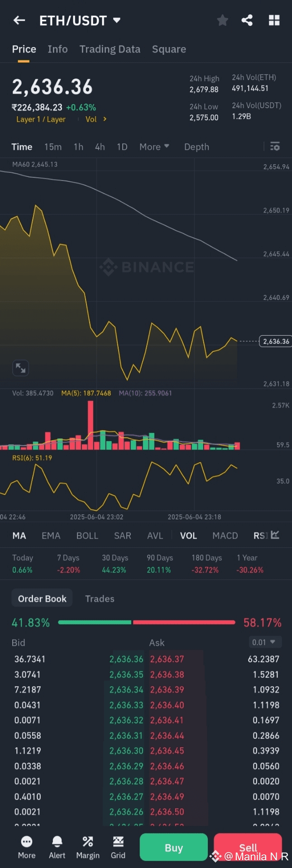
Task: Open the ETH/USDT pair dropdown
Action: point(116,20)
